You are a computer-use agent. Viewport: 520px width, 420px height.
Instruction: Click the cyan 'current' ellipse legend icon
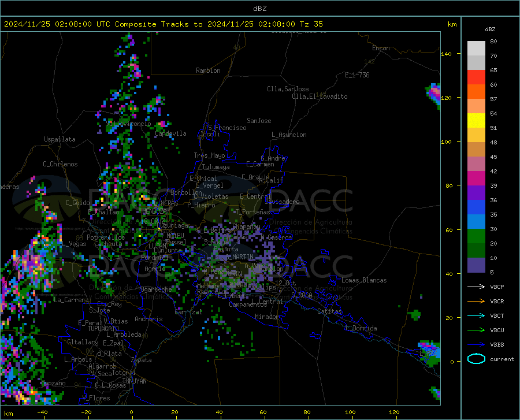[x=476, y=359]
